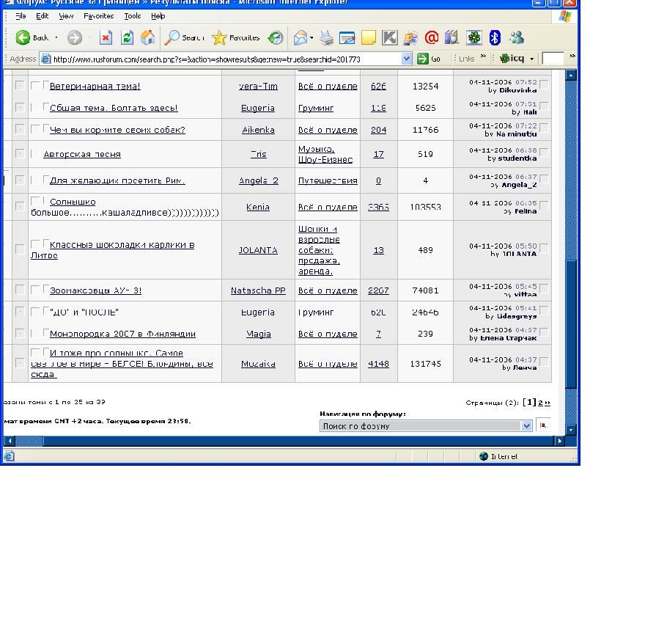Check the box before 'Зоомаксовцы АУ- 3!'

(x=35, y=290)
